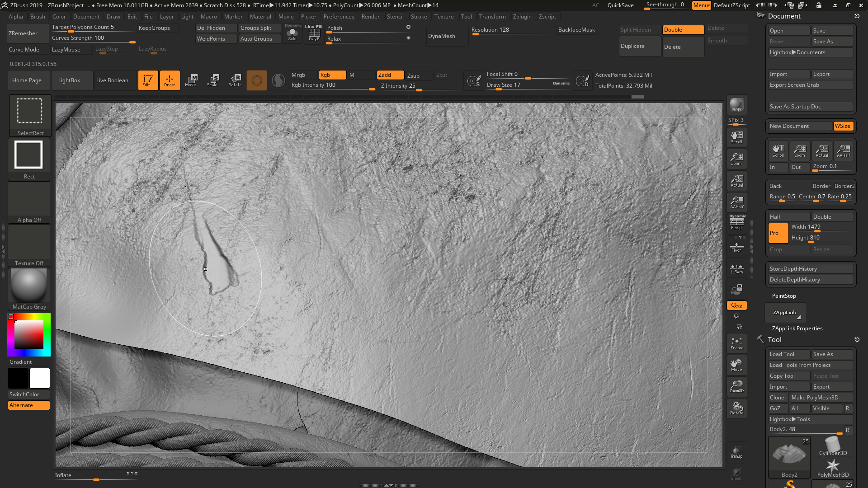
Task: Click AAHalf icon beside canvas
Action: pyautogui.click(x=736, y=202)
